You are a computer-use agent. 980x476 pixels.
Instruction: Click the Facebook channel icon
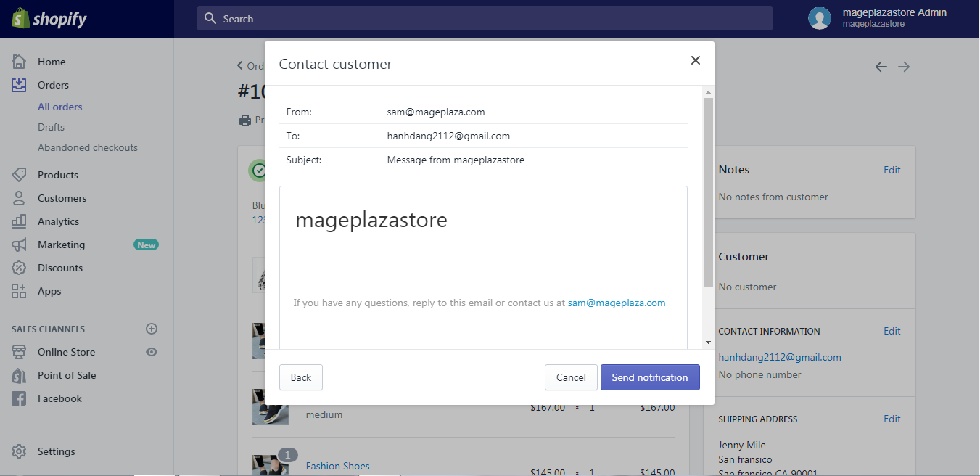pyautogui.click(x=19, y=398)
